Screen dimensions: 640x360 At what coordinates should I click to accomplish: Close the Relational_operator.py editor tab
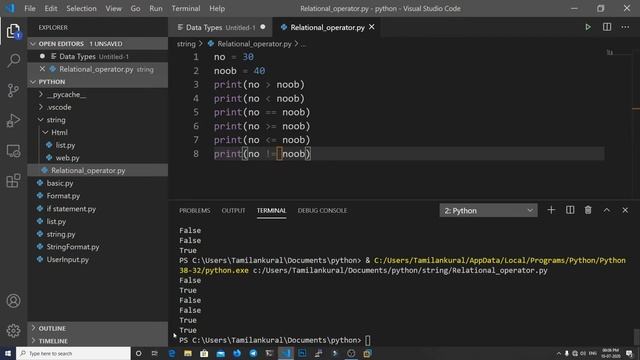click(x=372, y=27)
